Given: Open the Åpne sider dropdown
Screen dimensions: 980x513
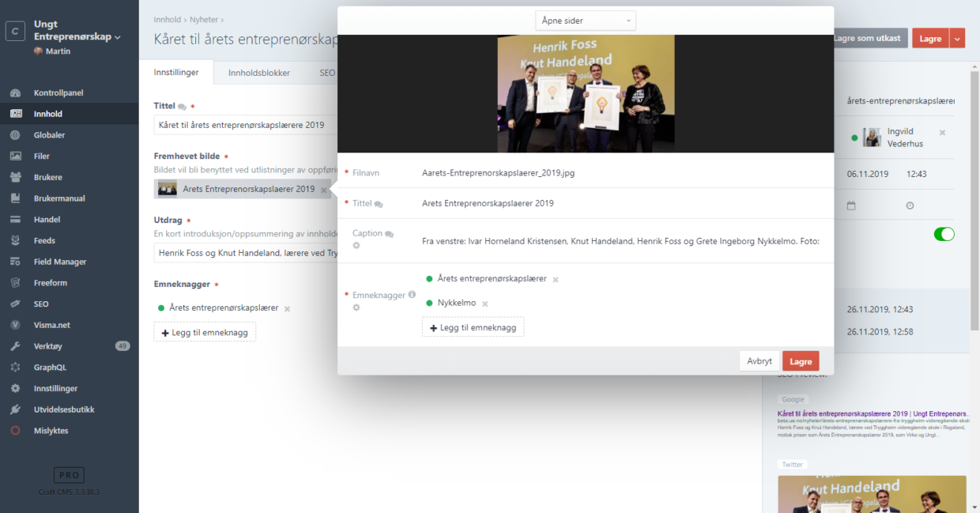Looking at the screenshot, I should click(x=585, y=21).
